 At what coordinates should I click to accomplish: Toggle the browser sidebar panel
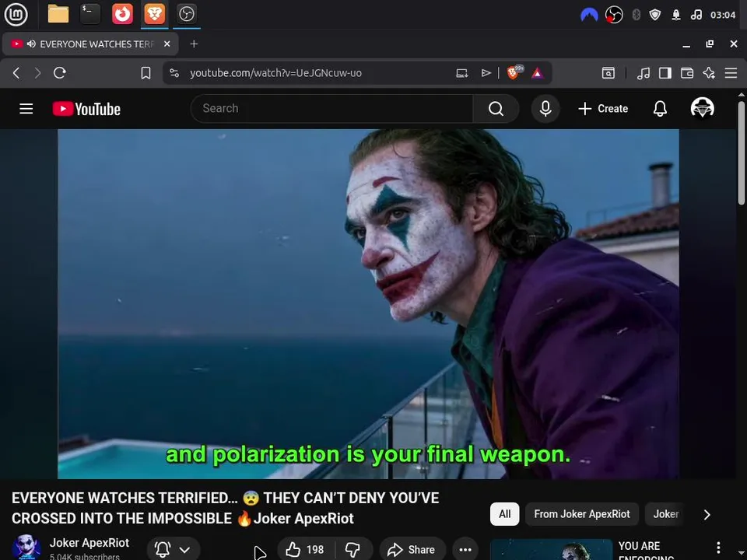click(665, 73)
